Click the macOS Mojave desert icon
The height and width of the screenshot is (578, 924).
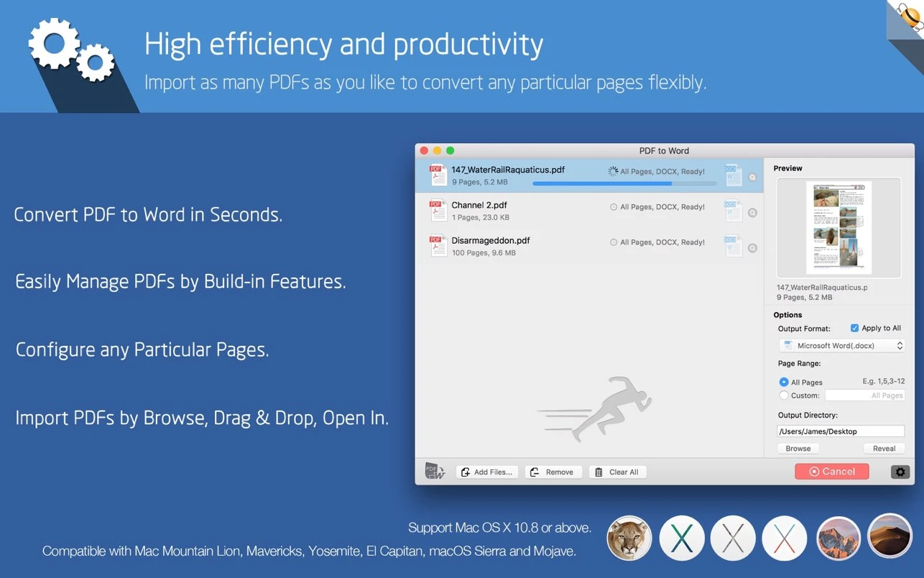coord(890,536)
